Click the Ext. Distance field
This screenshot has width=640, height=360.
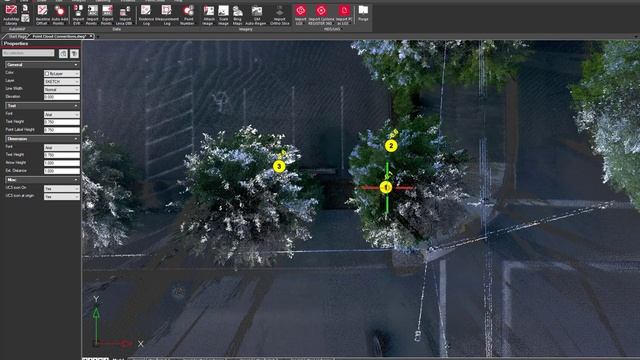pos(62,171)
